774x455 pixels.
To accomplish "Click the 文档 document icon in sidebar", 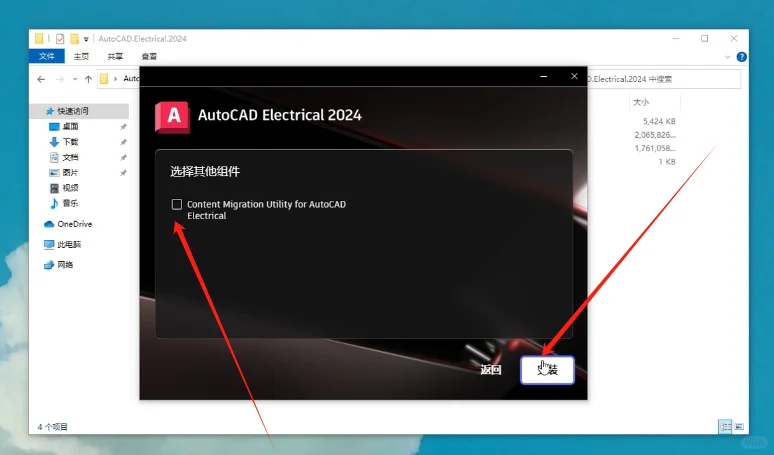I will [54, 157].
